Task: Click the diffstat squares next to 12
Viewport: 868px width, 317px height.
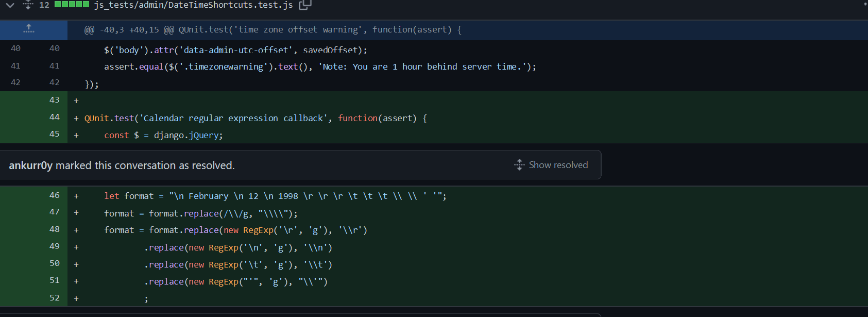Action: [x=72, y=5]
